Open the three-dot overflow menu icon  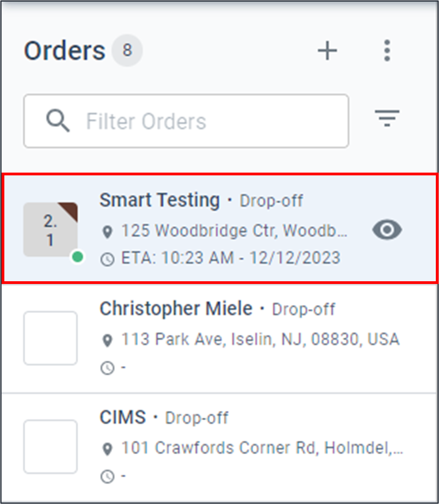tap(386, 50)
